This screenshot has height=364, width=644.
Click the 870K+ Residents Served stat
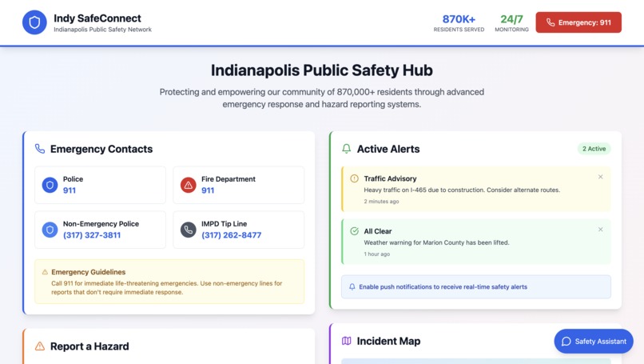point(459,23)
